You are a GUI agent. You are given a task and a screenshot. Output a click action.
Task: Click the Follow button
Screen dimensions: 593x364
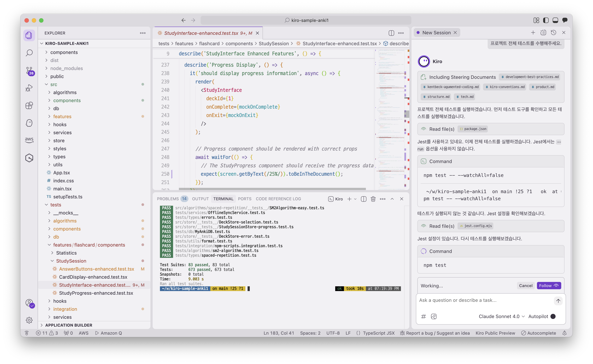(549, 286)
